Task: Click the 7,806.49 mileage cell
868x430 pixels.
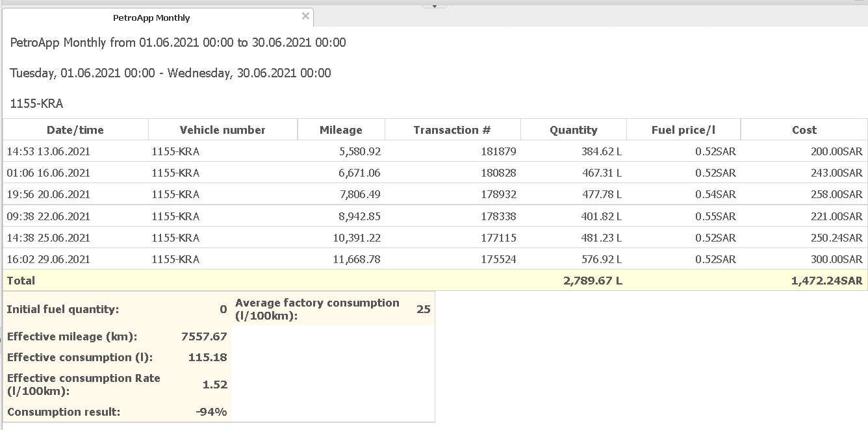Action: pos(357,194)
